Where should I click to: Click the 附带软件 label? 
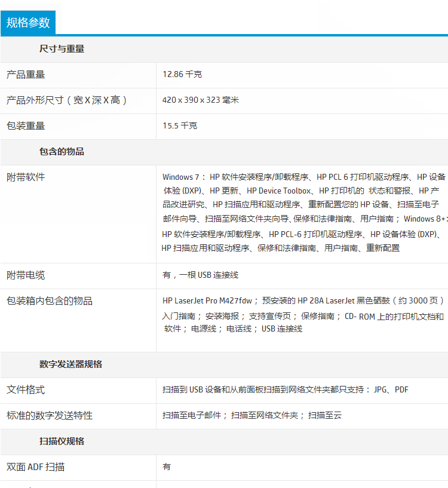[26, 177]
